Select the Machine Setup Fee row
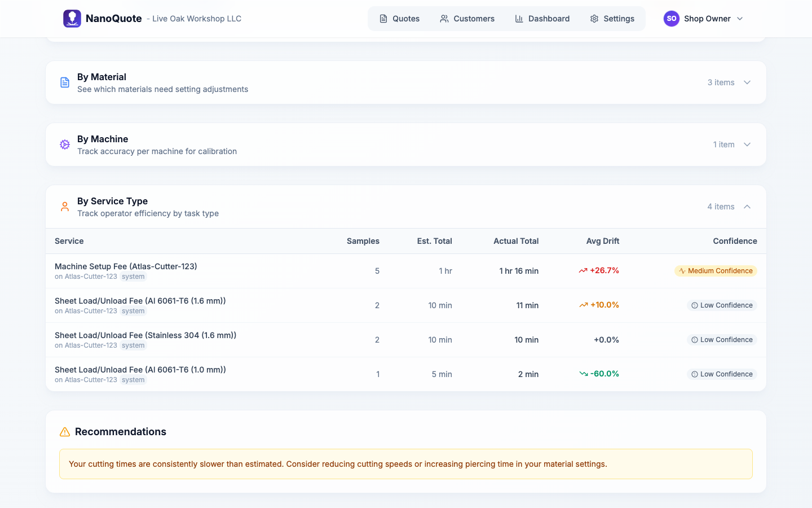 [126, 266]
